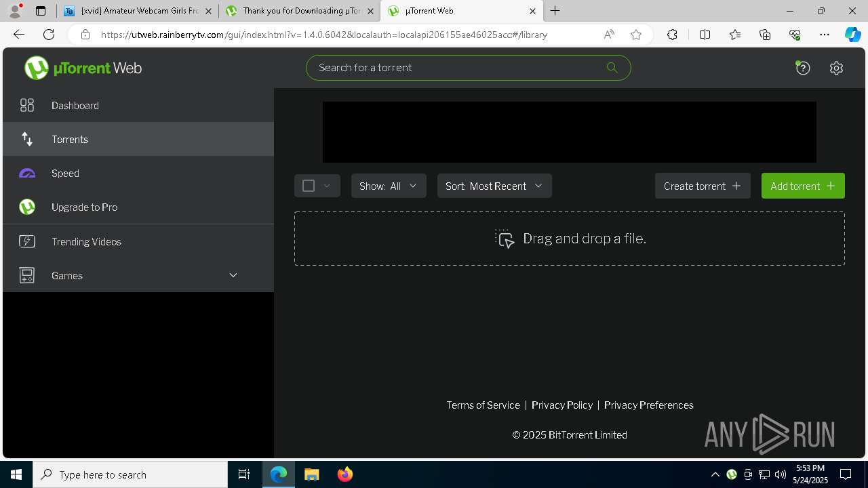Viewport: 868px width, 488px height.
Task: Click the µTorrent Web logo
Action: 83,68
